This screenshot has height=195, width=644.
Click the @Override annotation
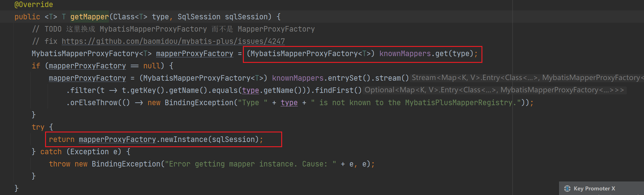point(34,5)
